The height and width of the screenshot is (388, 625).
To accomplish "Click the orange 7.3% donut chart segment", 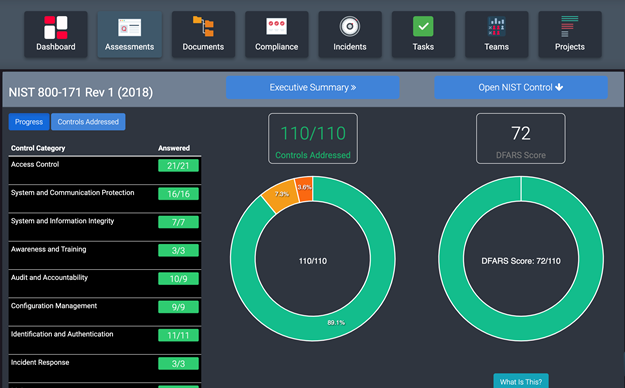I will (281, 195).
